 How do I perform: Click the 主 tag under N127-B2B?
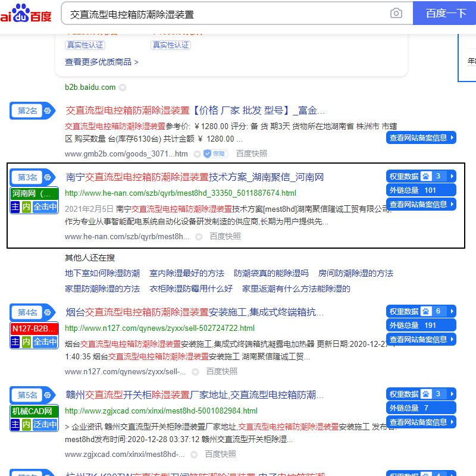click(15, 342)
